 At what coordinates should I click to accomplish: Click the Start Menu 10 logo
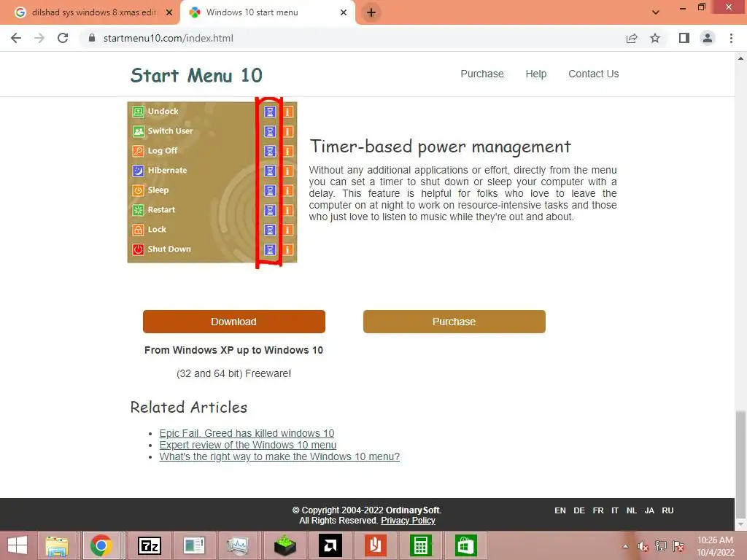(x=196, y=75)
